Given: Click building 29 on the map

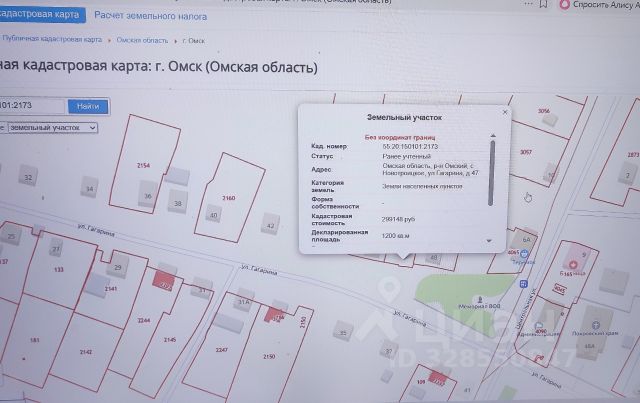Looking at the screenshot, I should tap(118, 267).
